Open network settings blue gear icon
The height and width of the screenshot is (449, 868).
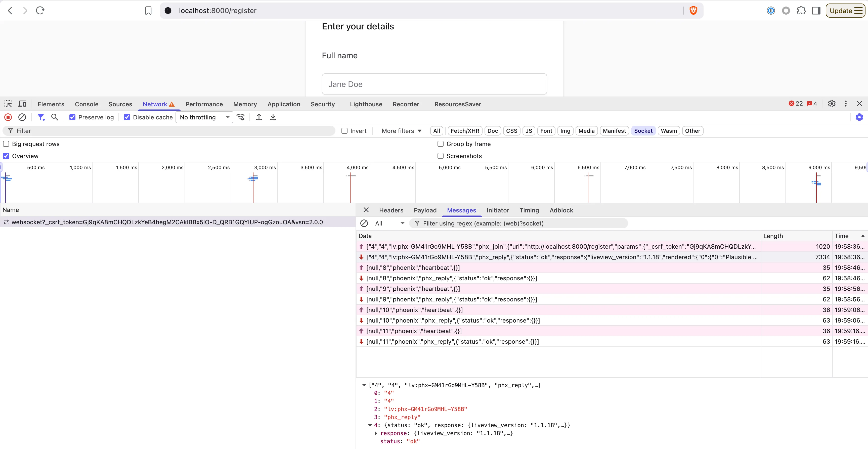tap(859, 117)
